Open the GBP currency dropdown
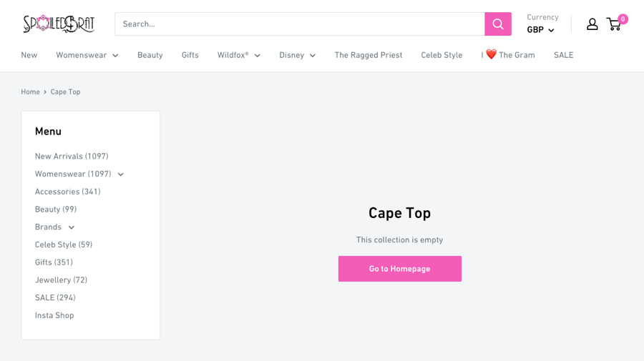Viewport: 644px width, 361px height. (x=540, y=30)
